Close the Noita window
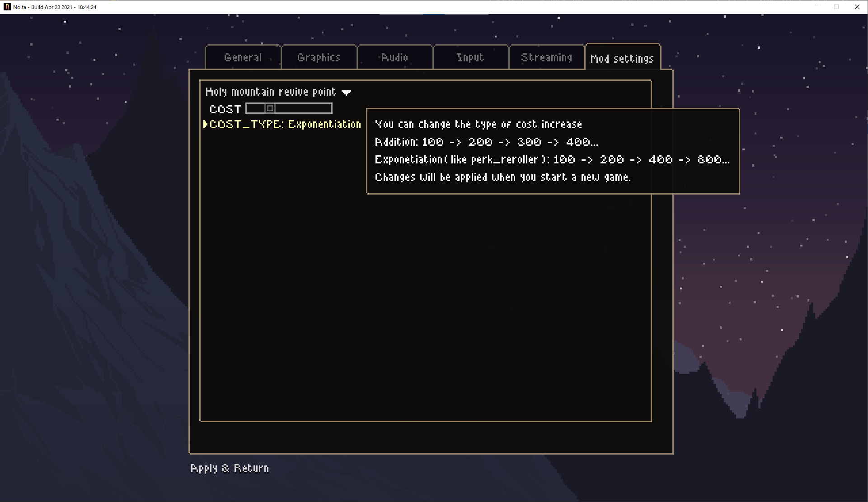The image size is (868, 502). point(857,7)
